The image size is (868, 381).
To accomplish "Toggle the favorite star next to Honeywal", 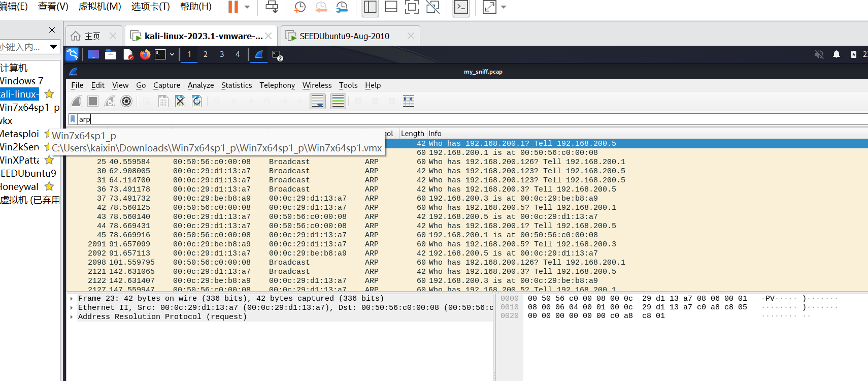I will [x=49, y=186].
